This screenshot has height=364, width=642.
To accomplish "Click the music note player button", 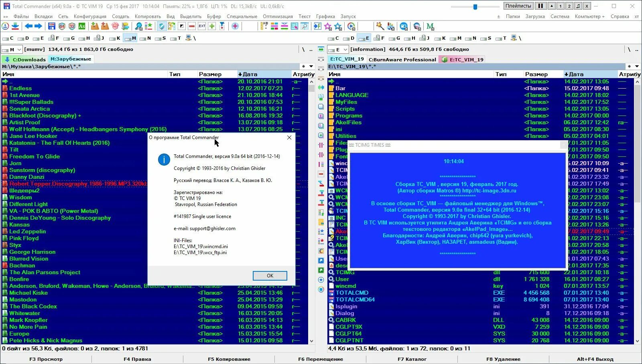I will coord(578,6).
